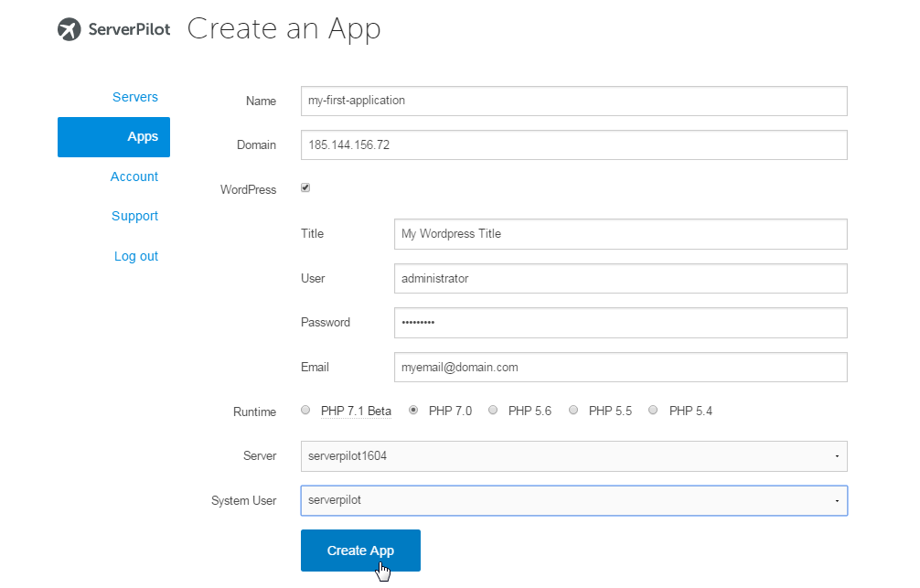The height and width of the screenshot is (588, 920).
Task: Click the ServerPilot airplane logo icon
Action: pos(70,29)
